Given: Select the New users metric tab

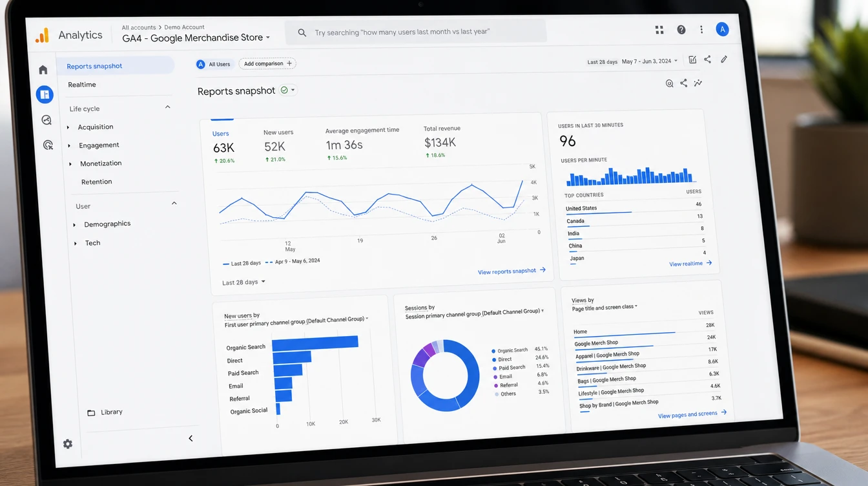Looking at the screenshot, I should (x=278, y=145).
